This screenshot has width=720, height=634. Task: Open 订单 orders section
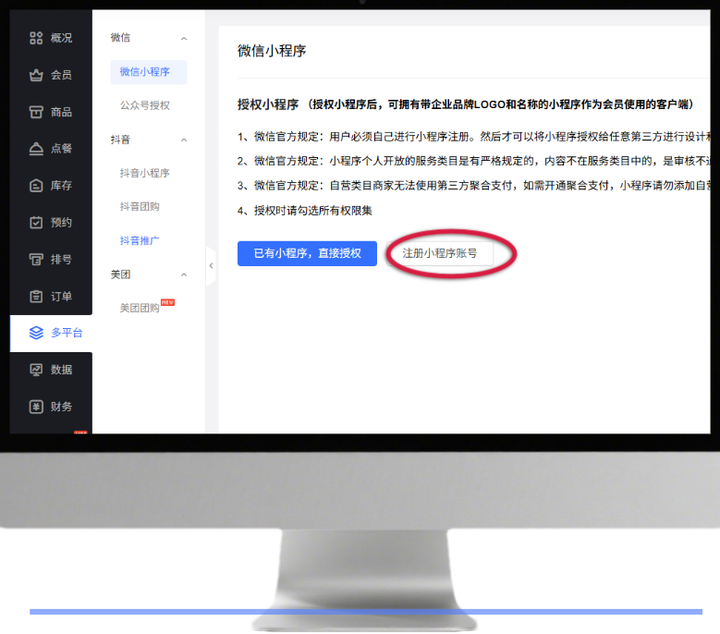(51, 296)
